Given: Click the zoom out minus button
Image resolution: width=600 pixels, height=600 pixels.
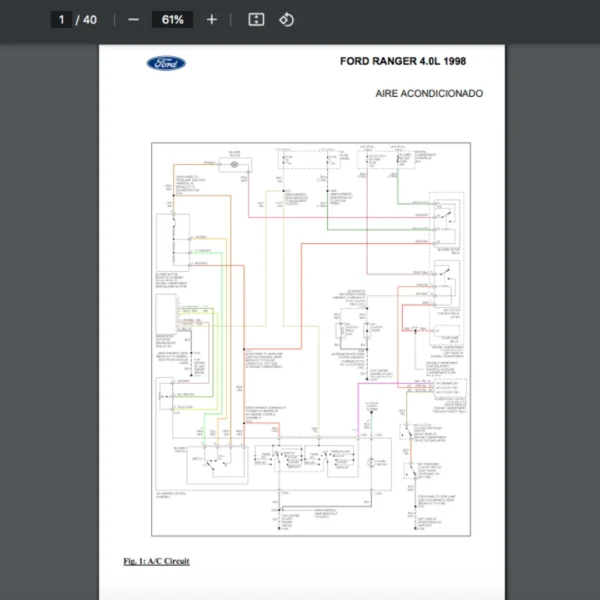Looking at the screenshot, I should 133,20.
